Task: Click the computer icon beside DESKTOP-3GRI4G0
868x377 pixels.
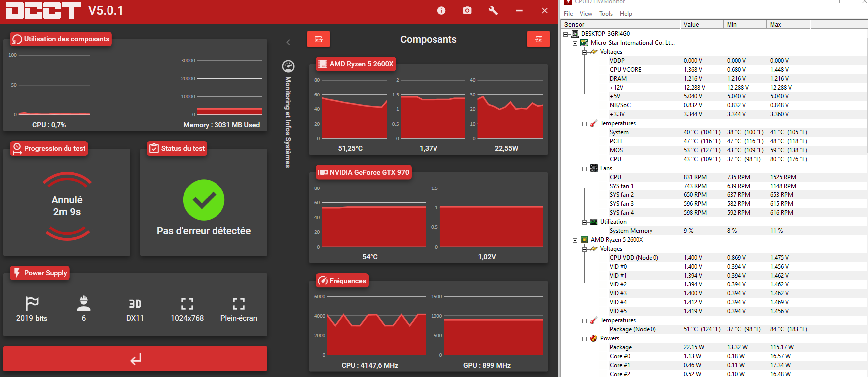Action: click(575, 34)
